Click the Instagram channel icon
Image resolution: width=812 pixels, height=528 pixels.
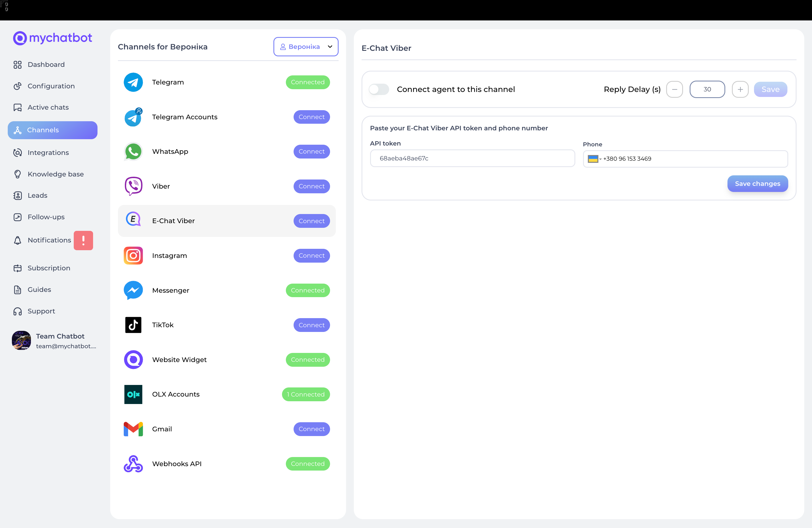(x=133, y=255)
